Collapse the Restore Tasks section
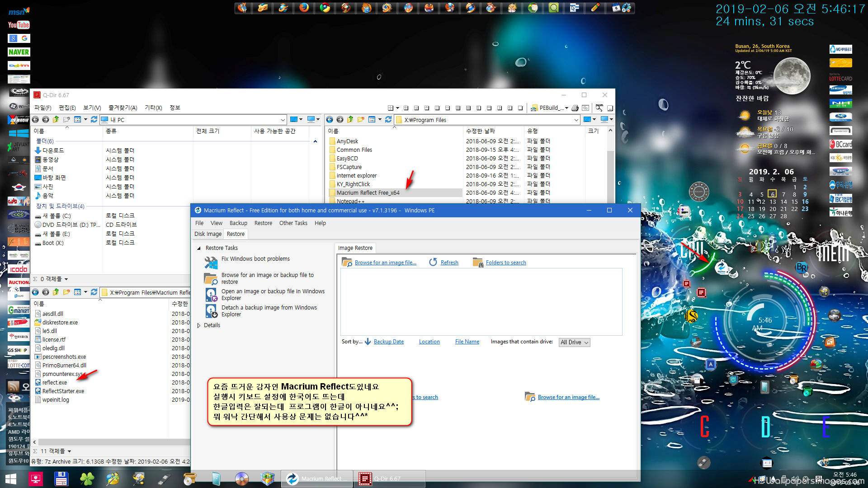 (x=199, y=248)
